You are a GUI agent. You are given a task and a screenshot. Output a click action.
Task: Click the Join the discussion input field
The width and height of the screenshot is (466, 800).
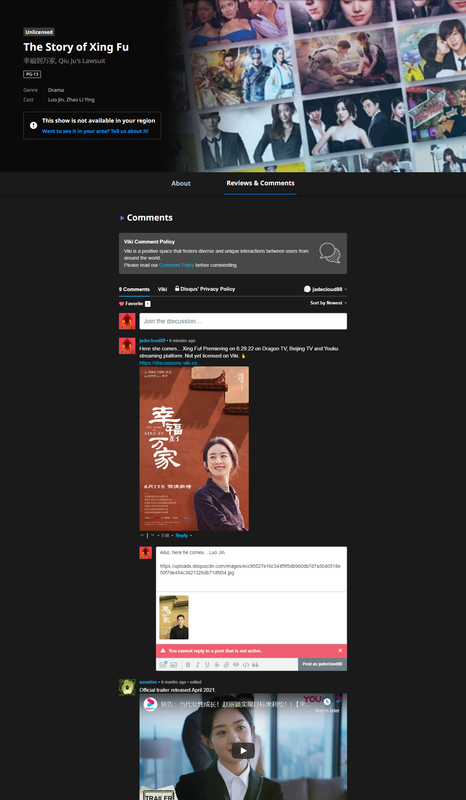243,321
